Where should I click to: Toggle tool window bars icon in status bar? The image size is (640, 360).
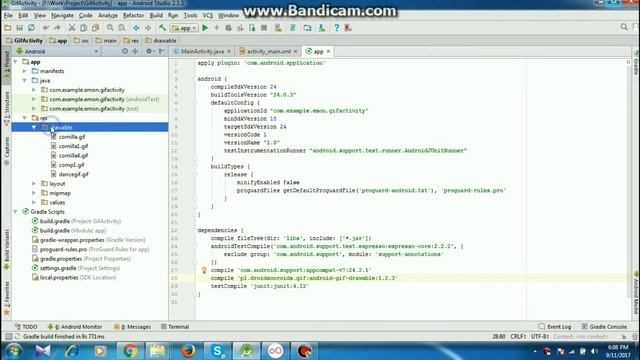coord(8,336)
